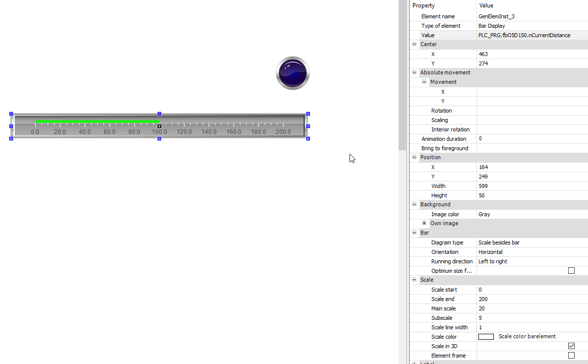Click the left-middle resize handle of the bar
The height and width of the screenshot is (364, 588).
[x=11, y=126]
